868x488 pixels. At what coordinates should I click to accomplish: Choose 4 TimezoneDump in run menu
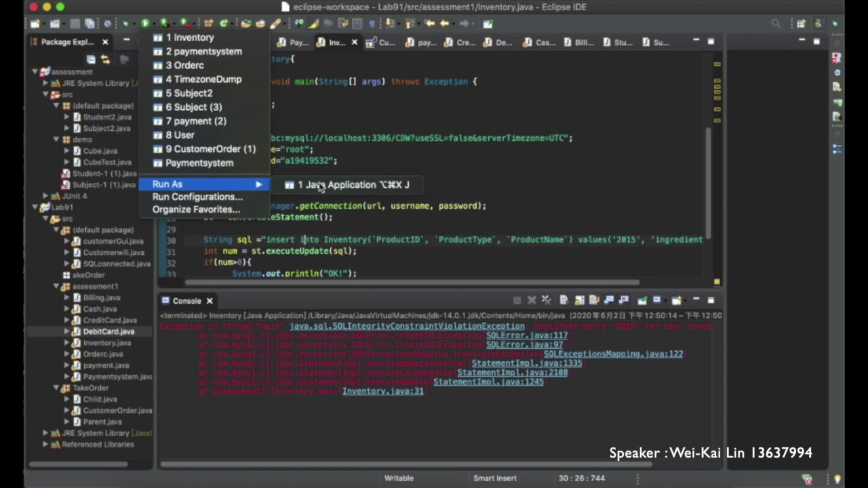pyautogui.click(x=203, y=79)
